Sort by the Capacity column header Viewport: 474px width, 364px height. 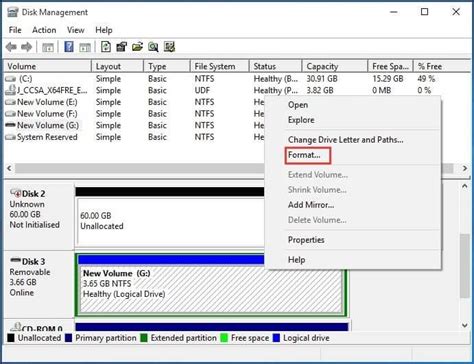point(335,66)
